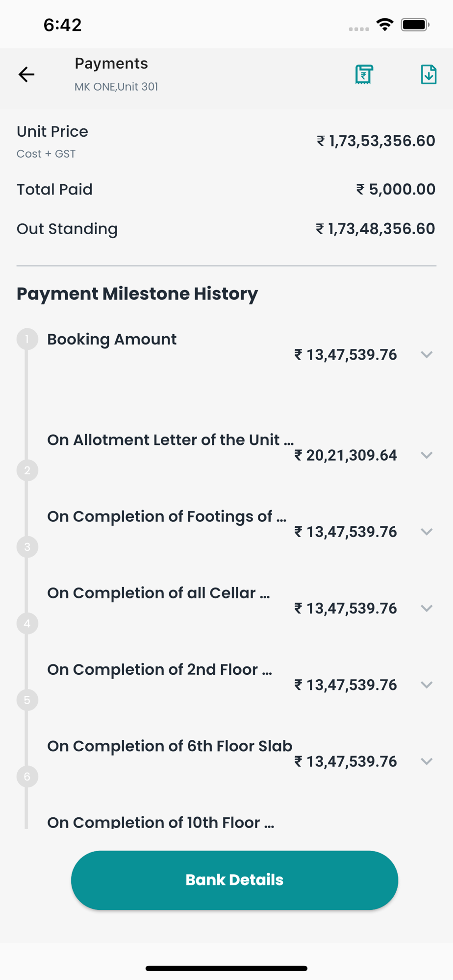Tap milestone step number 2 circle
Viewport: 453px width, 980px height.
pyautogui.click(x=27, y=470)
